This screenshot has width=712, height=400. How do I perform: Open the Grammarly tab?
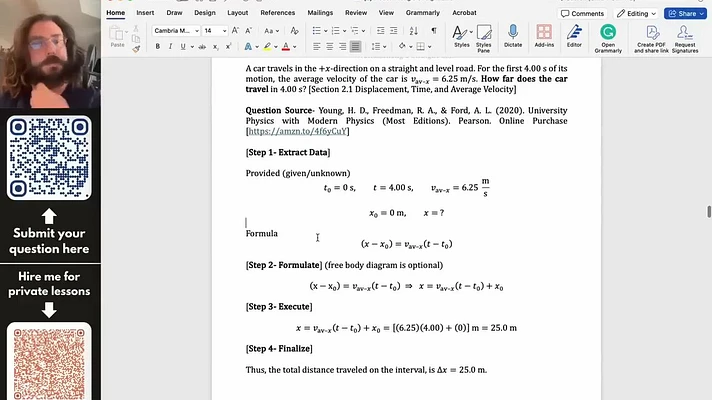click(x=423, y=13)
